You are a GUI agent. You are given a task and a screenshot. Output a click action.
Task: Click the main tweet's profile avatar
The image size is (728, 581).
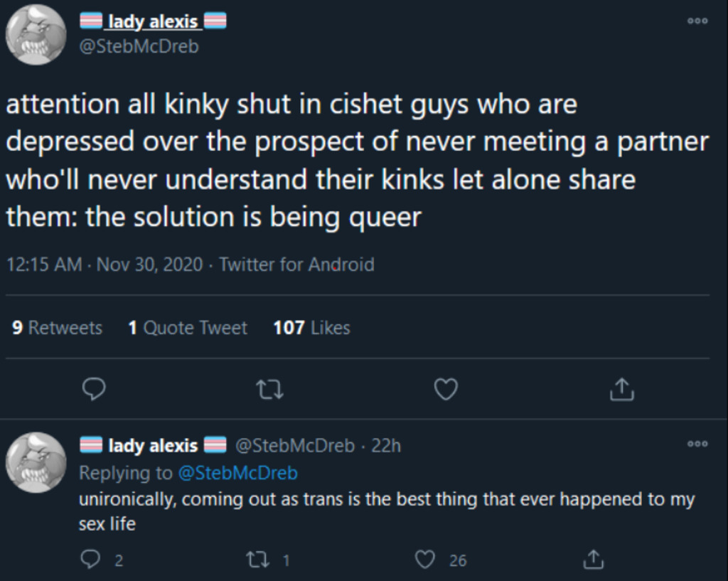point(36,34)
